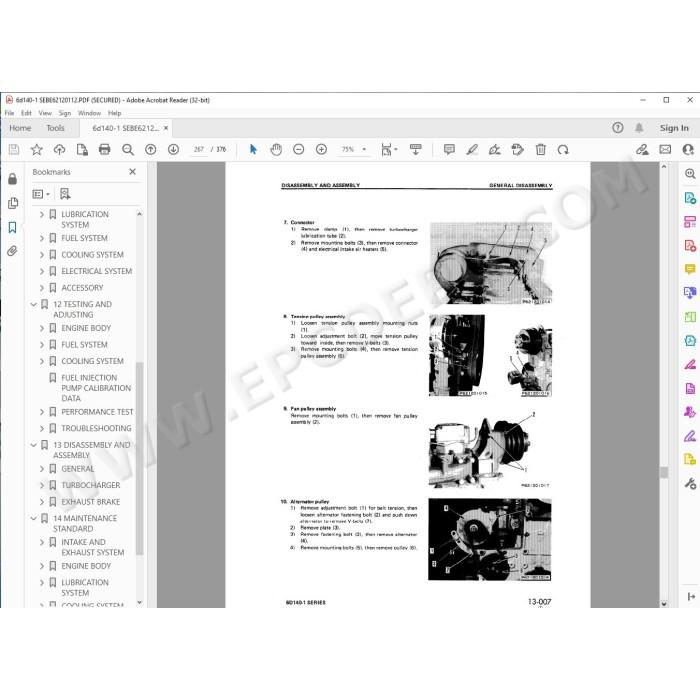The image size is (700, 700).
Task: Collapse the right tools pane arrow
Action: point(691,596)
